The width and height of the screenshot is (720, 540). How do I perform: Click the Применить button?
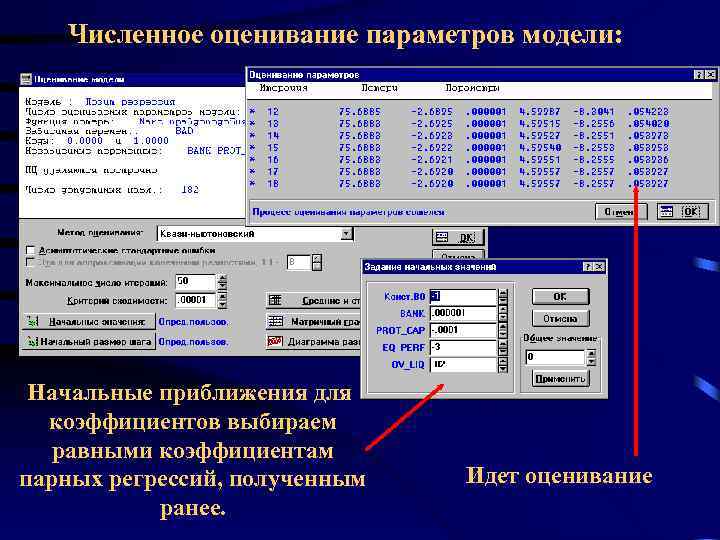tap(560, 379)
